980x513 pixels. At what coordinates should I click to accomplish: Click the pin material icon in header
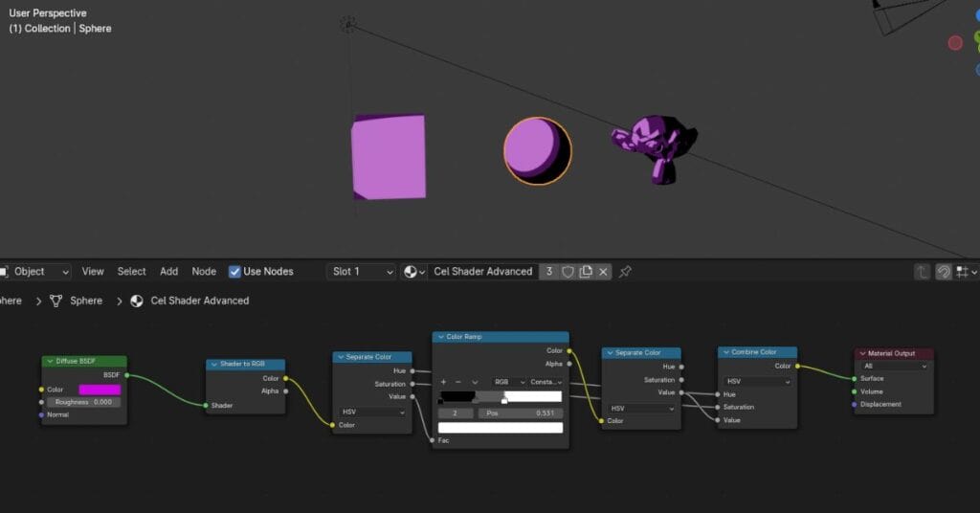point(625,272)
